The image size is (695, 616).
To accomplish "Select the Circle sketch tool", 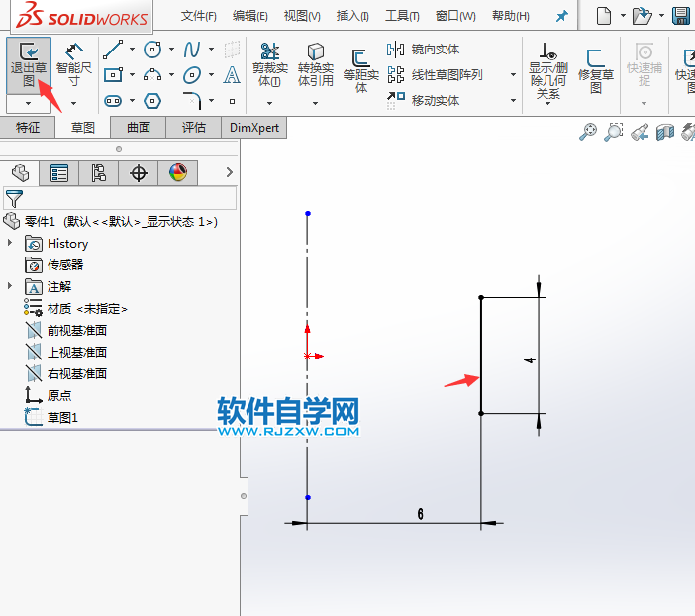I will coord(152,50).
